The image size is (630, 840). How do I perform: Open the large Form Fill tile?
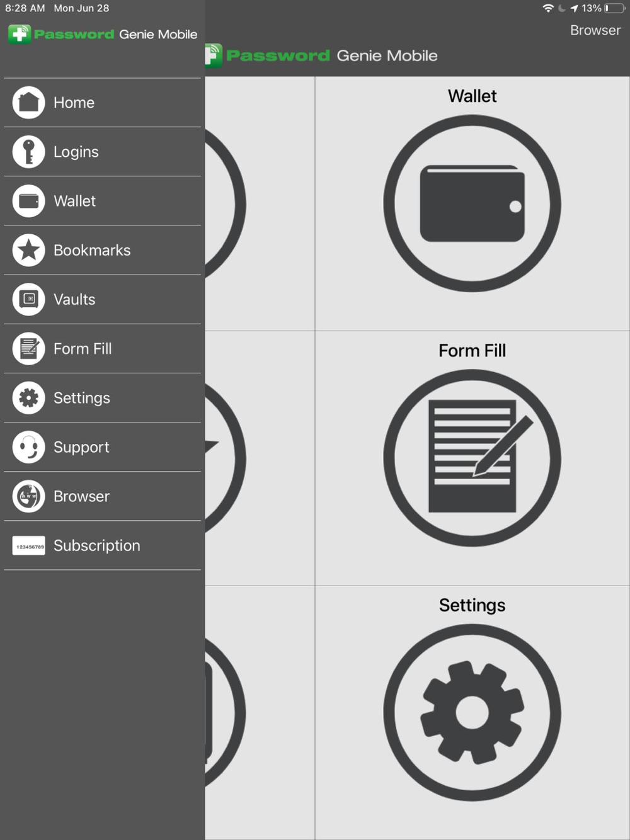pos(472,458)
